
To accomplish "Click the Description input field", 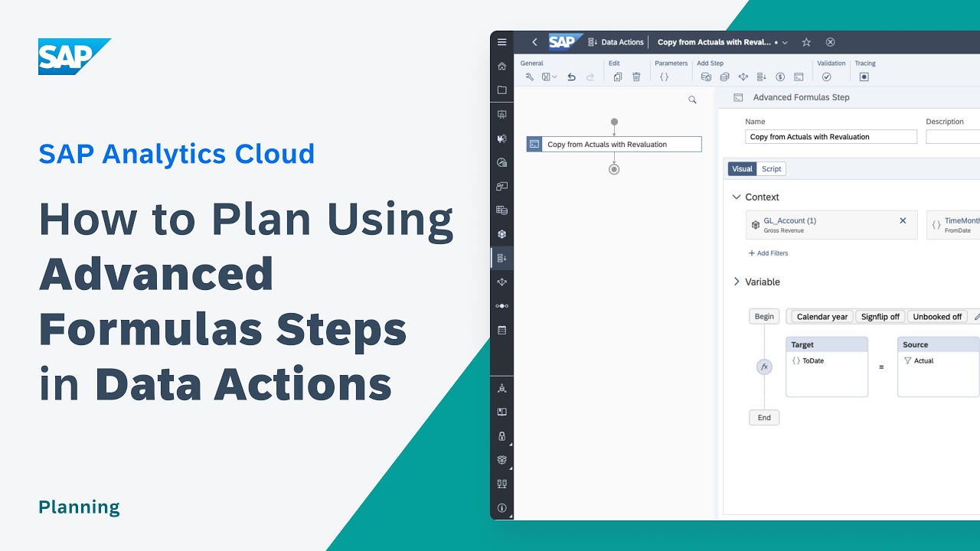I will pos(952,137).
